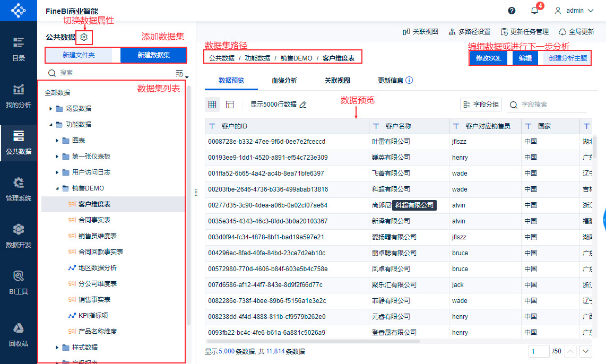The image size is (606, 364).
Task: Open 我的分析 in the sidebar
Action: (18, 96)
